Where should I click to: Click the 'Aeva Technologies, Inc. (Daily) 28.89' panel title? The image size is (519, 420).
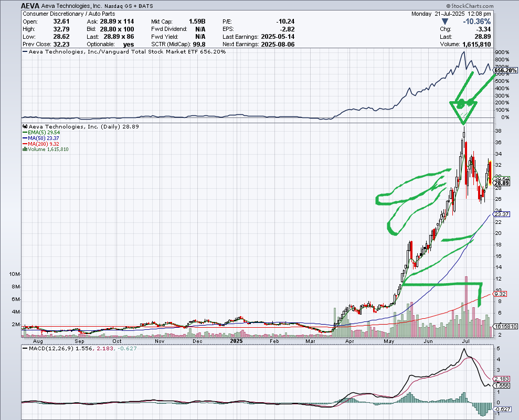coord(84,127)
